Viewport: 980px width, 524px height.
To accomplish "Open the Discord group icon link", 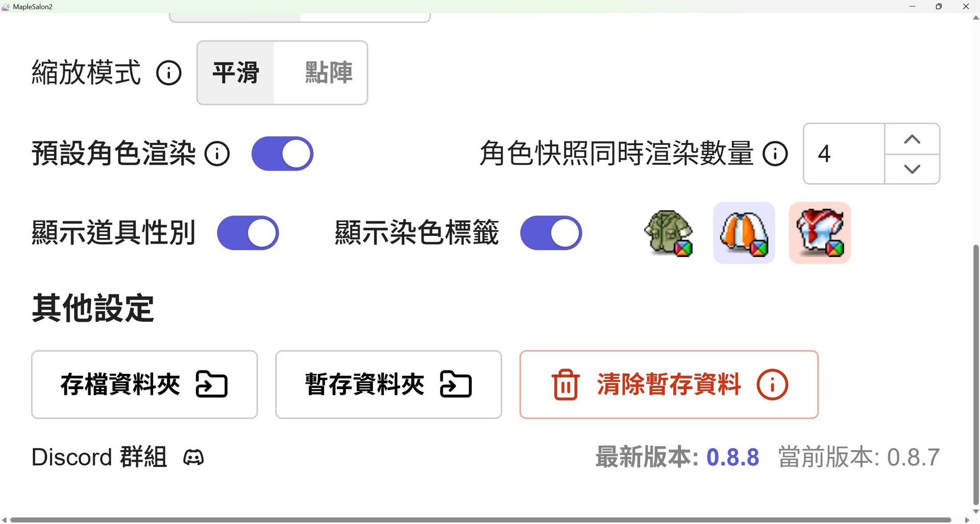I will tap(193, 457).
